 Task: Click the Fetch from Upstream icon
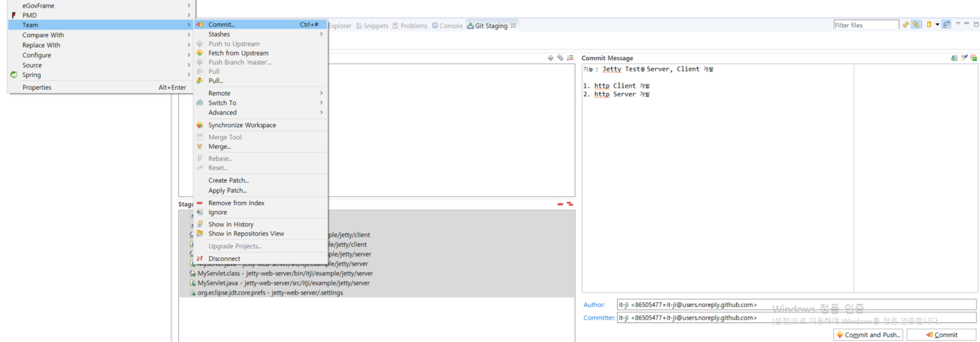click(200, 53)
